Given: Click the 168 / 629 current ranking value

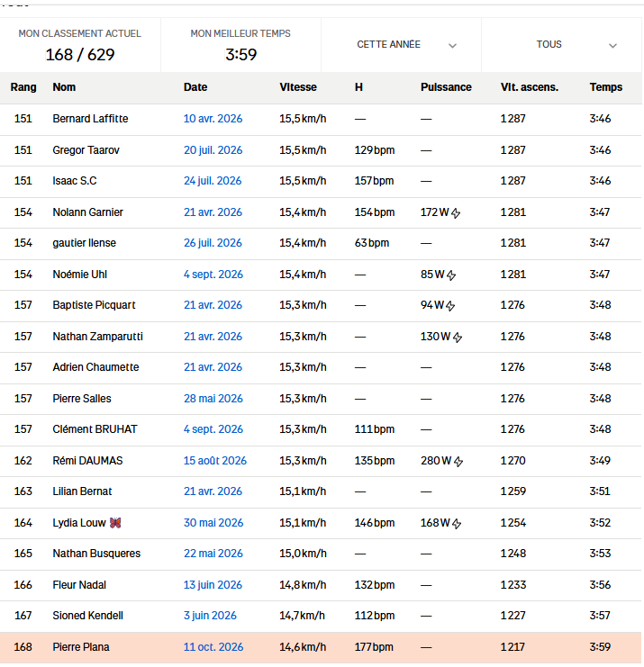Looking at the screenshot, I should (x=80, y=55).
